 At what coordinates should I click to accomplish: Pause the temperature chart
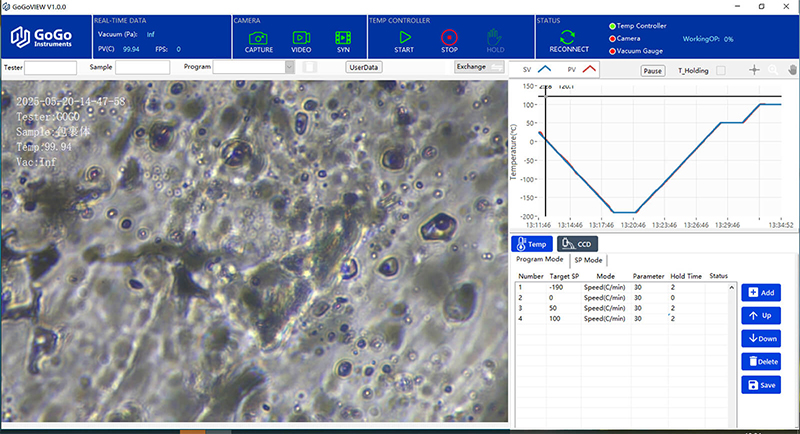coord(653,71)
